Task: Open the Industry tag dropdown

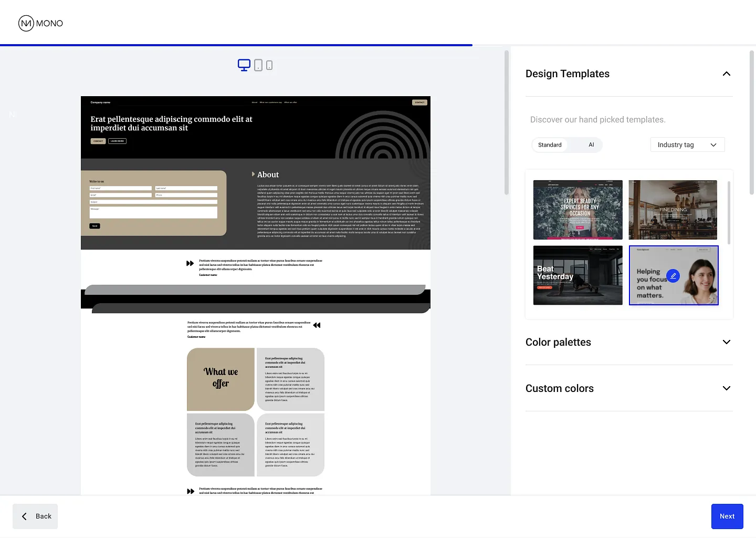Action: click(x=687, y=144)
